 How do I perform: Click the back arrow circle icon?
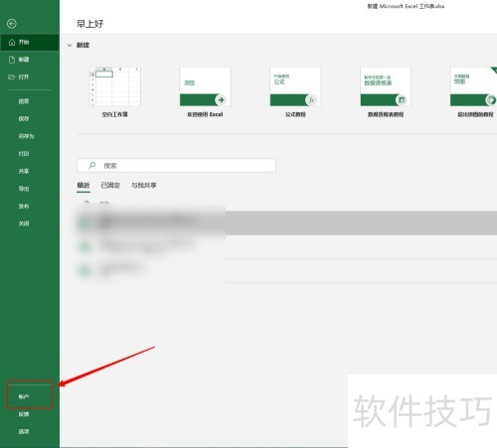pyautogui.click(x=12, y=24)
